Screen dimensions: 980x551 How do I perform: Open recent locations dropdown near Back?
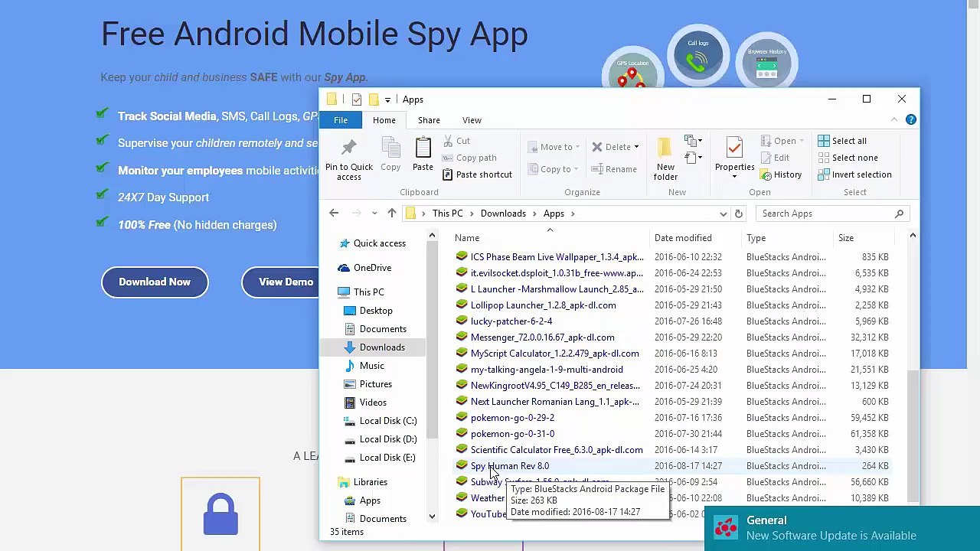pyautogui.click(x=374, y=214)
